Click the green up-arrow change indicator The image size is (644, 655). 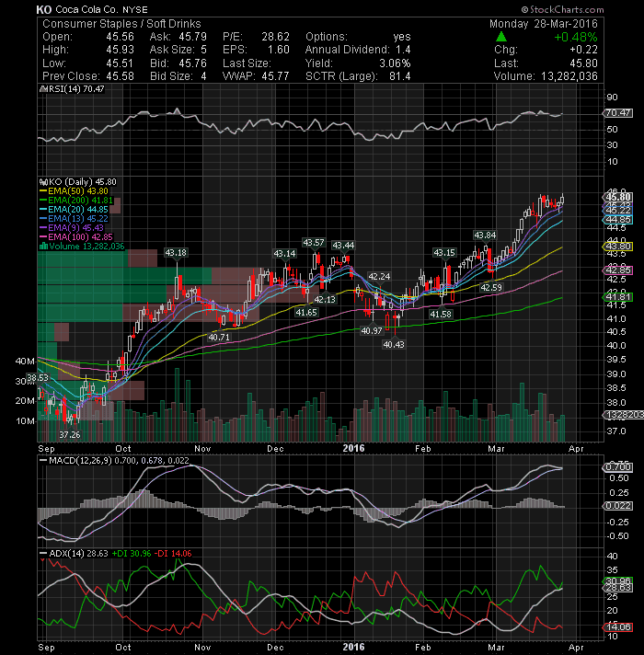pyautogui.click(x=501, y=37)
